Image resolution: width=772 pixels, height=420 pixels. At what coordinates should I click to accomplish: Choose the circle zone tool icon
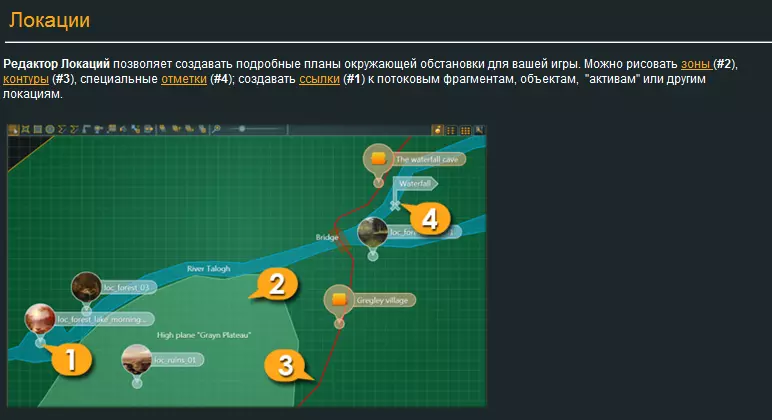[x=50, y=129]
